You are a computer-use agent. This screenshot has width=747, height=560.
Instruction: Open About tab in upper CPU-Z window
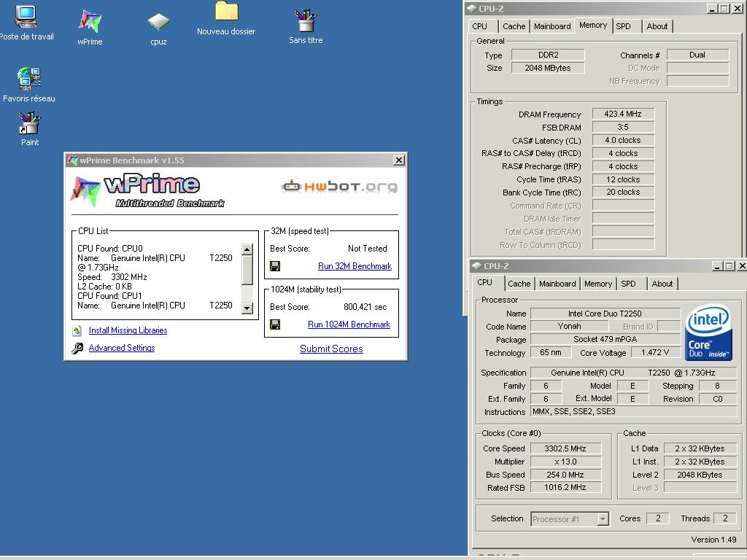click(x=657, y=27)
